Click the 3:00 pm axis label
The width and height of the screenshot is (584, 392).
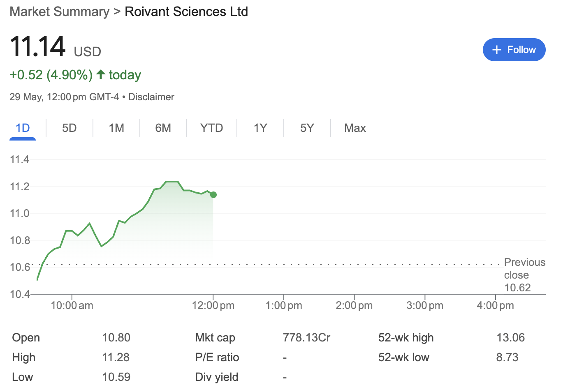click(425, 306)
